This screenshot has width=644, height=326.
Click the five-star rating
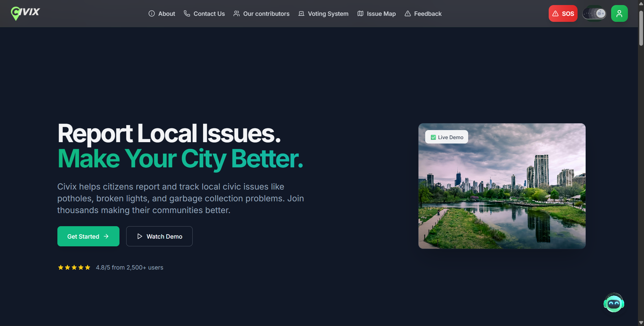click(x=74, y=268)
